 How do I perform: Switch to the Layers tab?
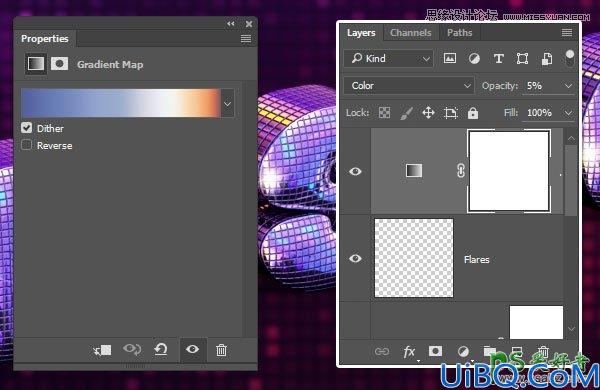tap(361, 33)
